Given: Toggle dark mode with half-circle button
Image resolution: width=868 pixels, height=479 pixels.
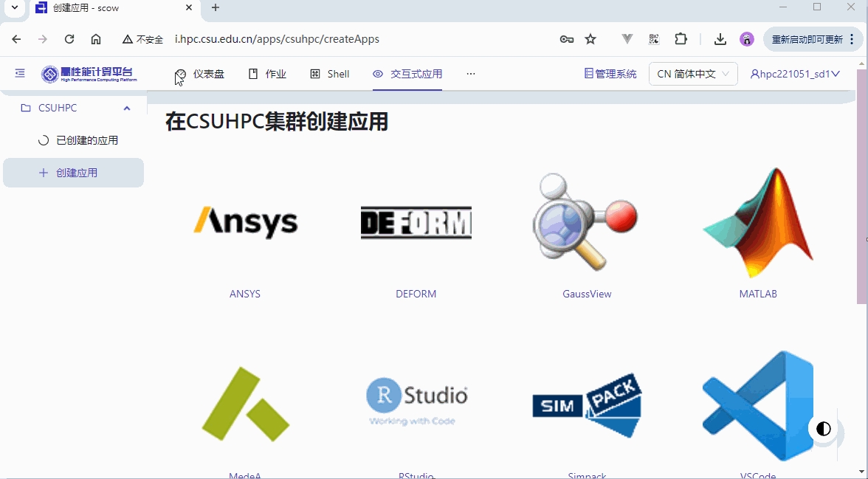Looking at the screenshot, I should click(824, 429).
